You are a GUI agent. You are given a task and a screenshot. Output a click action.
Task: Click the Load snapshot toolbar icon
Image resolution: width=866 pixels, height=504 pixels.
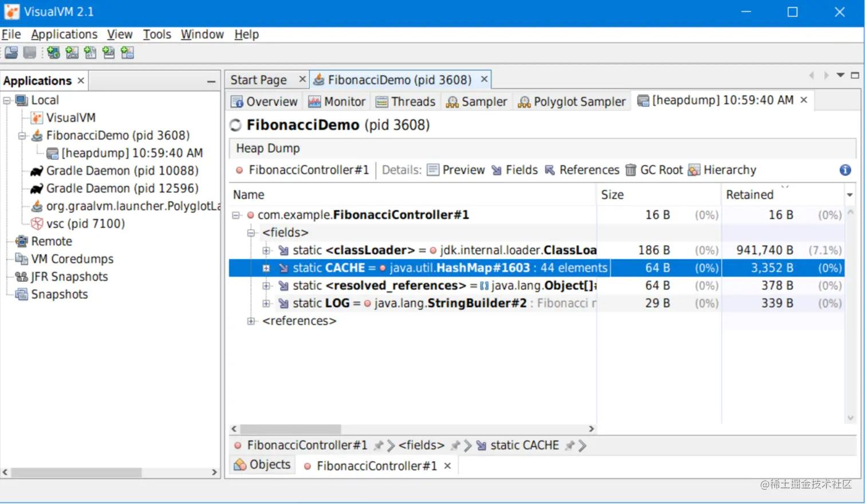(11, 53)
